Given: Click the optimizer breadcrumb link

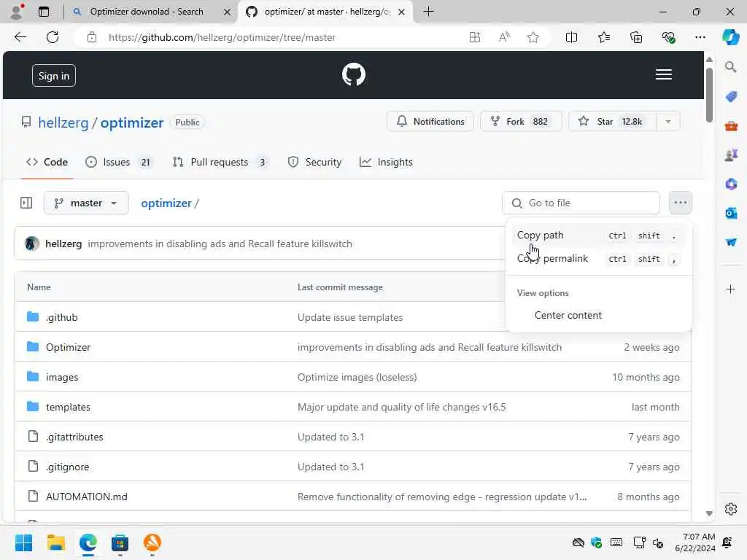Looking at the screenshot, I should pos(166,203).
